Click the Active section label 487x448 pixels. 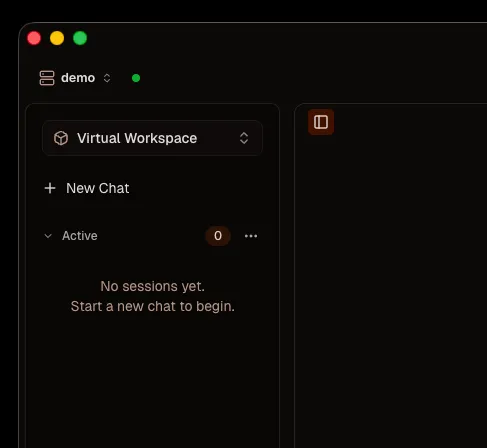coord(80,236)
